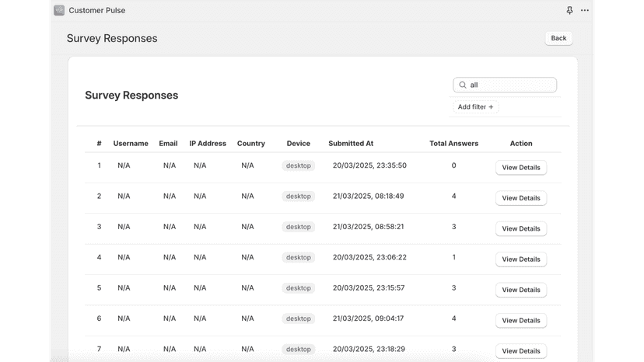Click the Username column header

click(x=131, y=143)
